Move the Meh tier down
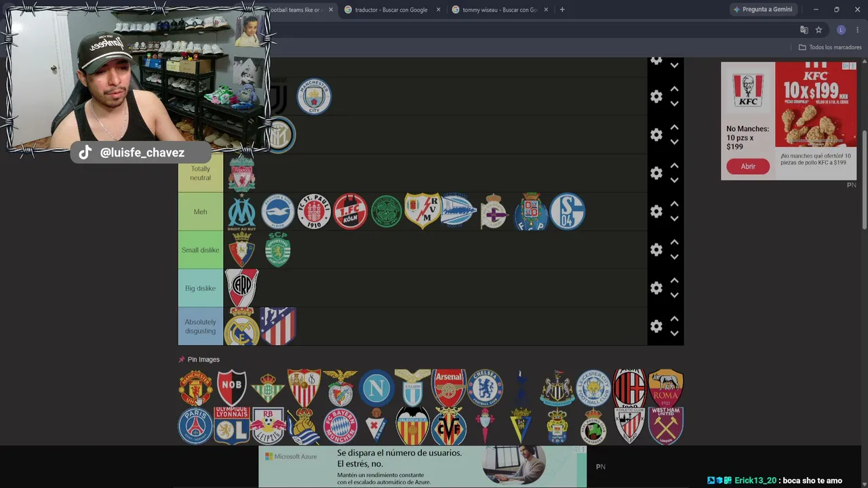This screenshot has height=488, width=868. (x=674, y=219)
